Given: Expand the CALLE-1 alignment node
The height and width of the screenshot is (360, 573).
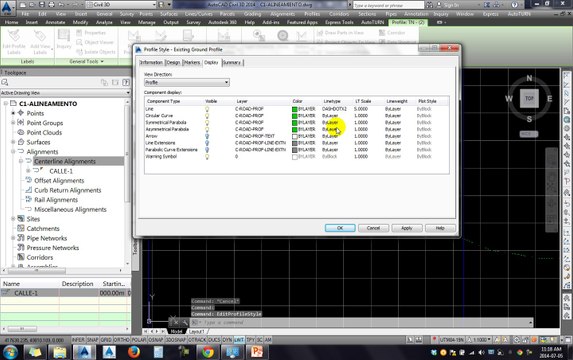Looking at the screenshot, I should [28, 171].
